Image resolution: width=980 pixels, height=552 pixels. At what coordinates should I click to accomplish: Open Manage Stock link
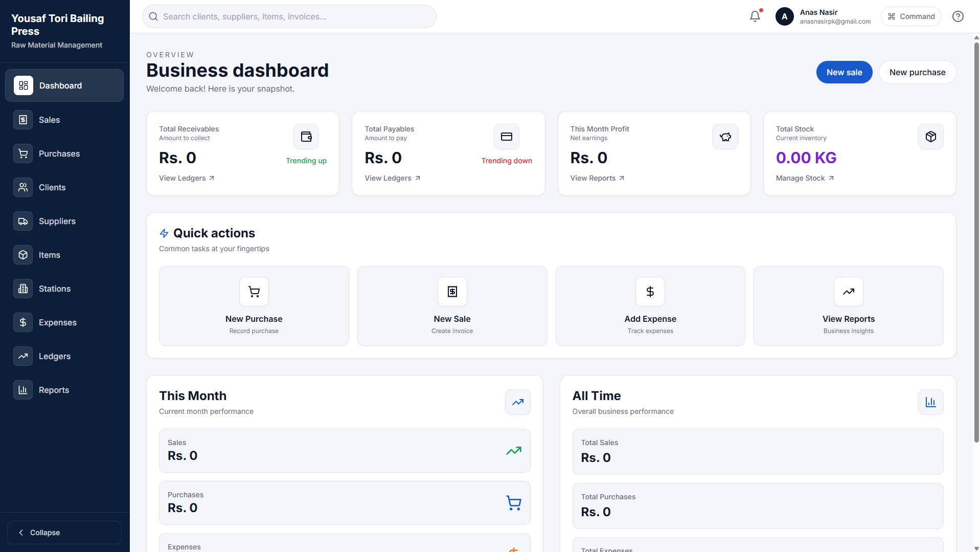pyautogui.click(x=805, y=178)
